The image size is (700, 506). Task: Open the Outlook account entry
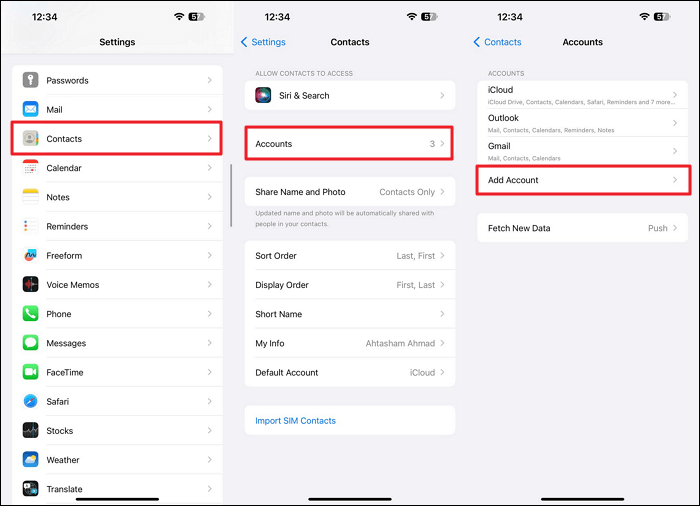(x=583, y=123)
